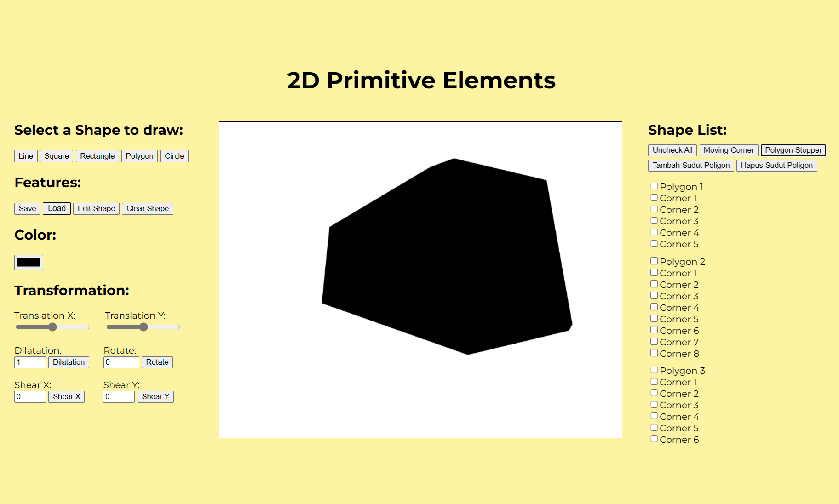Load a saved shape
Screen dimensions: 839x504
click(x=56, y=208)
